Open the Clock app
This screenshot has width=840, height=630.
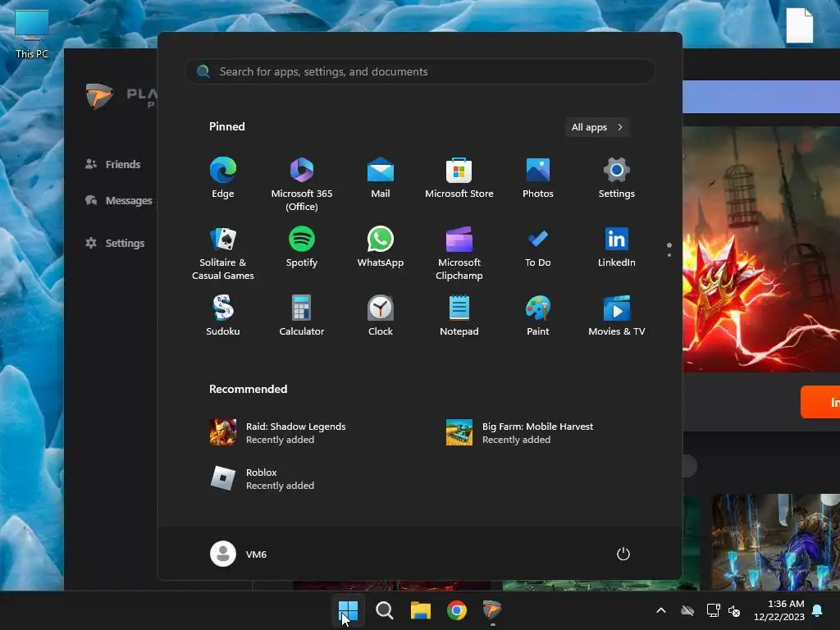pos(381,316)
